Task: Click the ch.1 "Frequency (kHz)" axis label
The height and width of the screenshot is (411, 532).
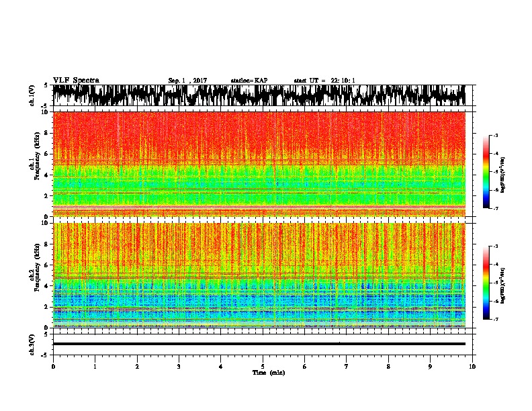Action: point(37,156)
